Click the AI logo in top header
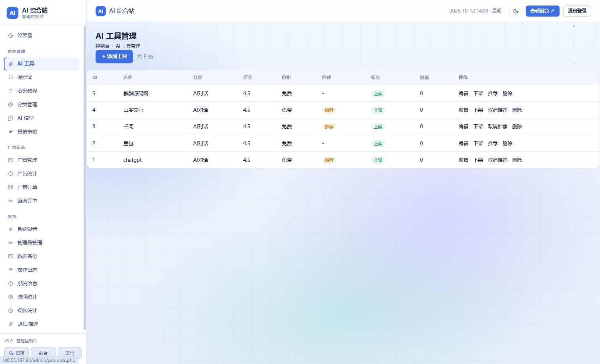 pyautogui.click(x=101, y=11)
